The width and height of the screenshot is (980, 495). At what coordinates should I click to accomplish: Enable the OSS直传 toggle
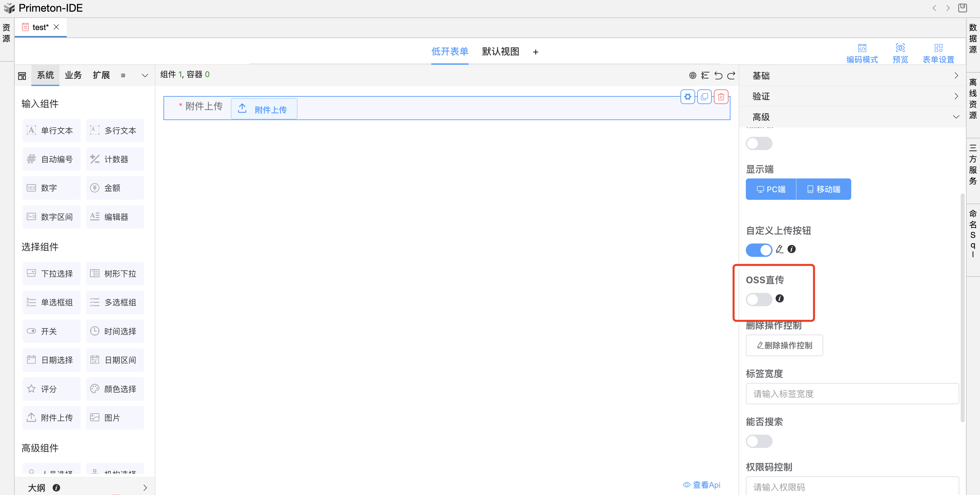759,300
